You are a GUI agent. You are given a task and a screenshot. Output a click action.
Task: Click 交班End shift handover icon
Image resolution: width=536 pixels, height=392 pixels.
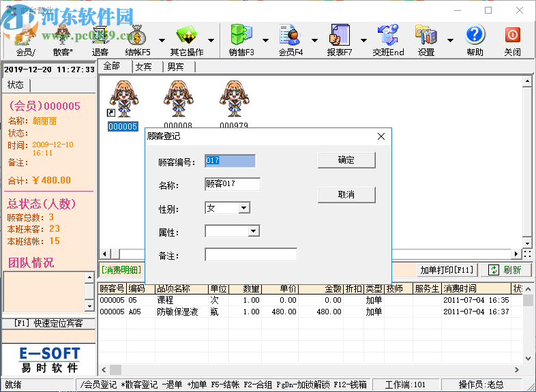[x=388, y=40]
